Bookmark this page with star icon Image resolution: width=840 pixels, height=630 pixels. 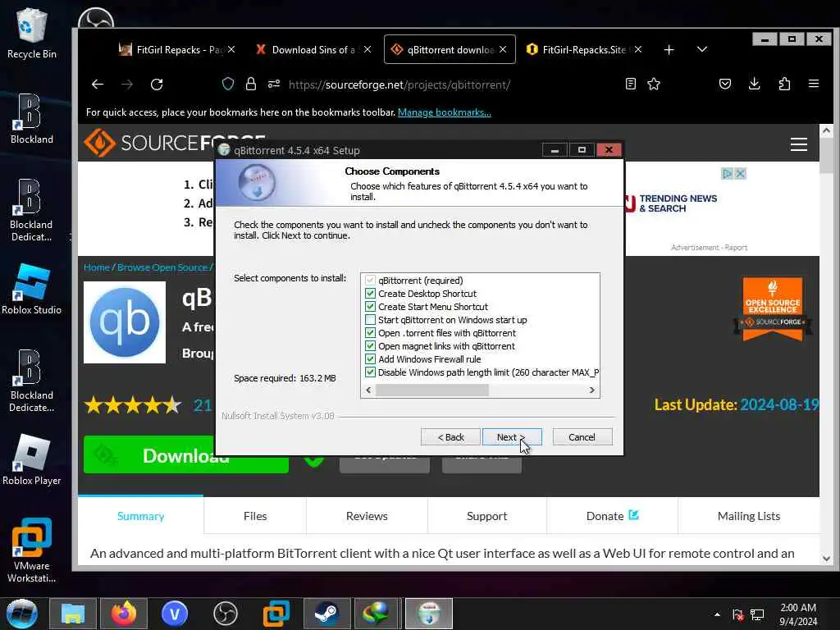654,84
